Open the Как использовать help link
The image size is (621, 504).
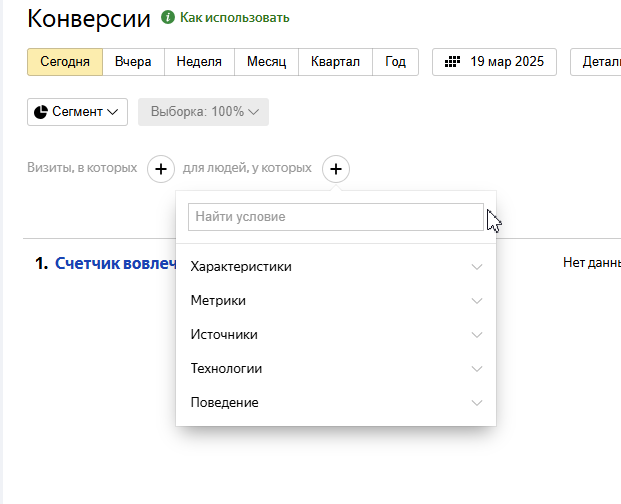[234, 18]
